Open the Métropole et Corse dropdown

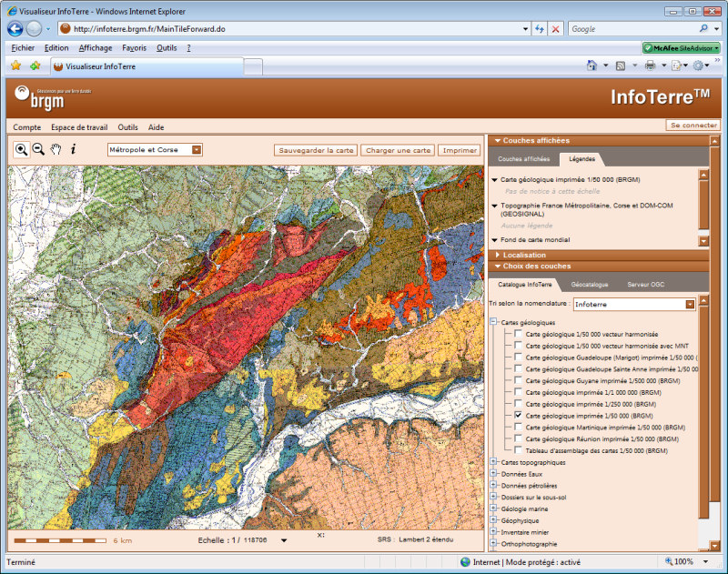coord(155,150)
